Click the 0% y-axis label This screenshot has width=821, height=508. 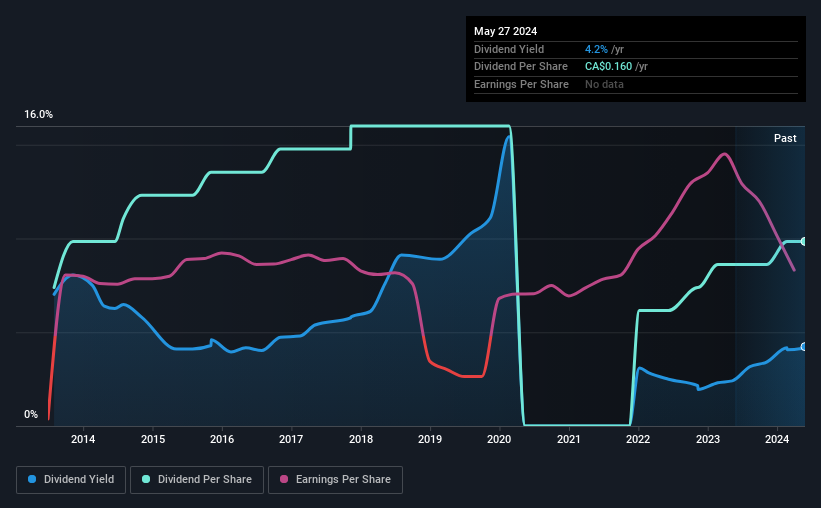(x=31, y=414)
